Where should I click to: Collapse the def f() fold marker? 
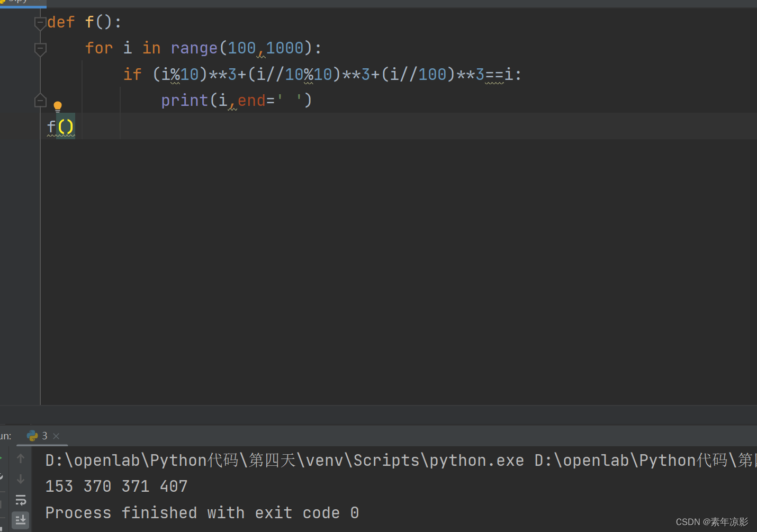pyautogui.click(x=40, y=23)
